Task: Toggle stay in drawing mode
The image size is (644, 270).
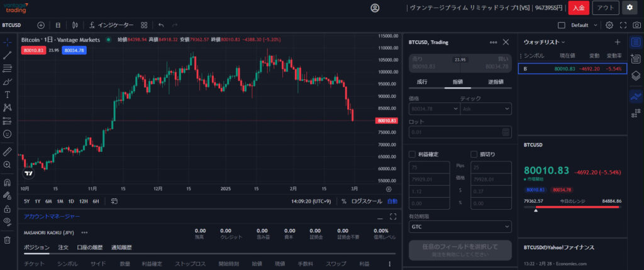Action: (7, 195)
